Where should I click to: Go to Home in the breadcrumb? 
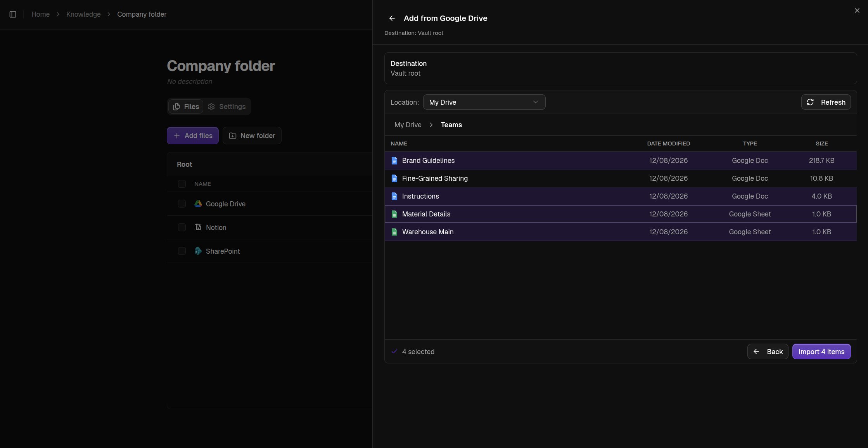[x=40, y=14]
